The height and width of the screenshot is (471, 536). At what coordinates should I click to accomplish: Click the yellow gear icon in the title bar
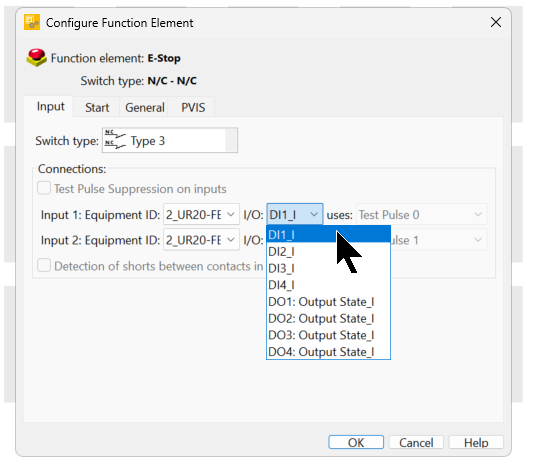[32, 23]
